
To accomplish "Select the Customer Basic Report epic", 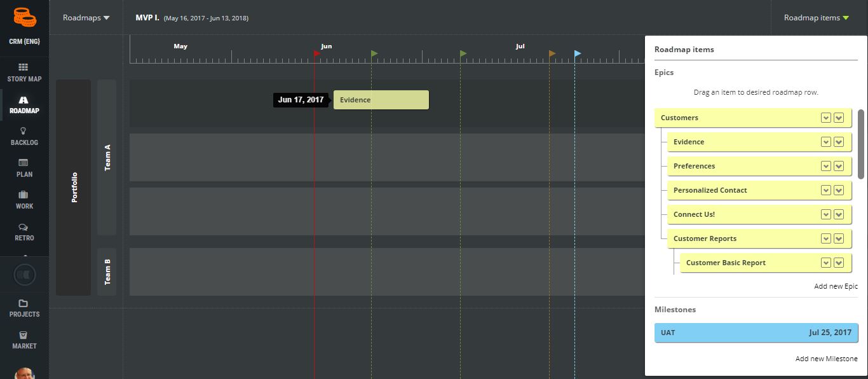I will point(766,263).
